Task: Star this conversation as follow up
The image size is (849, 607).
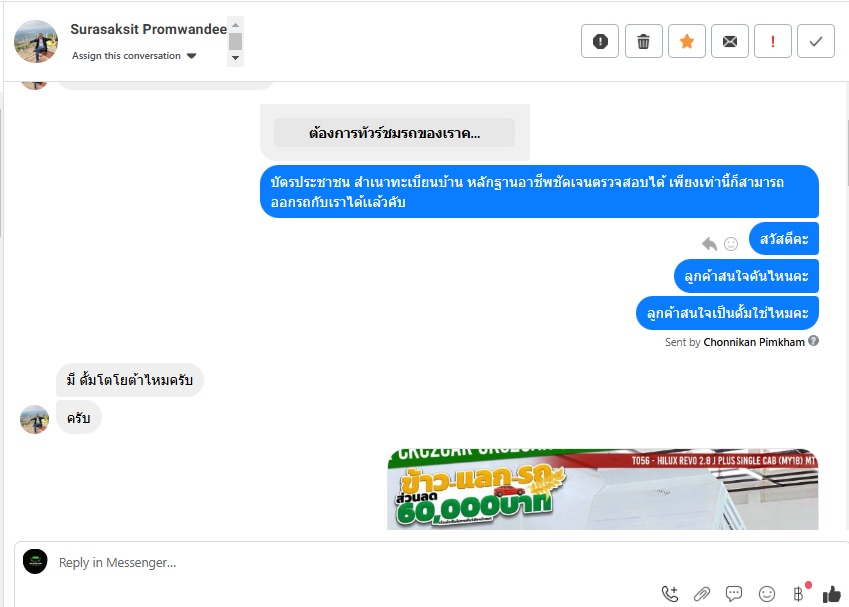Action: pos(687,41)
